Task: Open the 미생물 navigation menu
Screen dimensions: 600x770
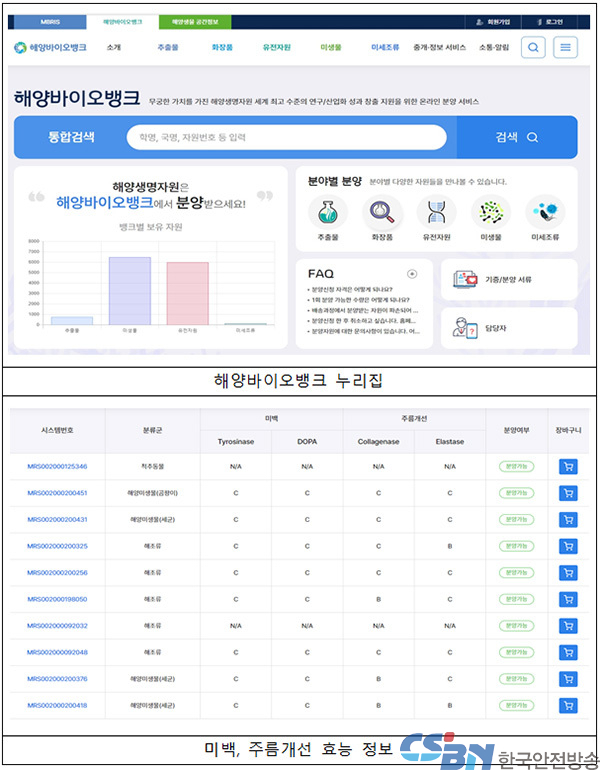Action: coord(330,48)
